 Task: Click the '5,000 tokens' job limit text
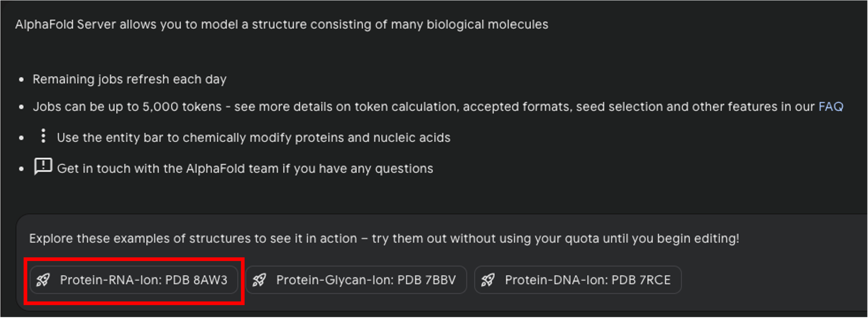click(182, 107)
